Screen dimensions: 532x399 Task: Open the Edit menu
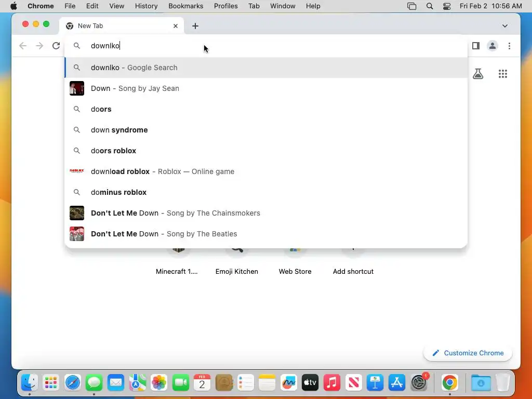coord(92,6)
